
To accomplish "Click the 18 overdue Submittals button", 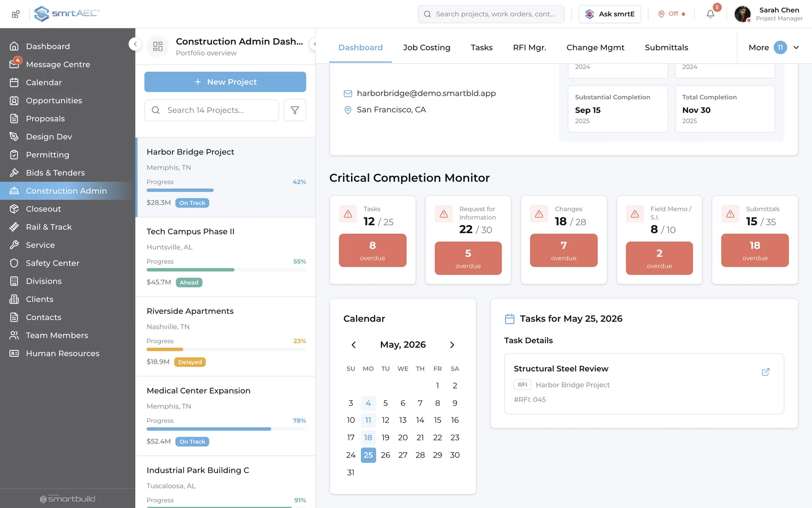I will [755, 250].
